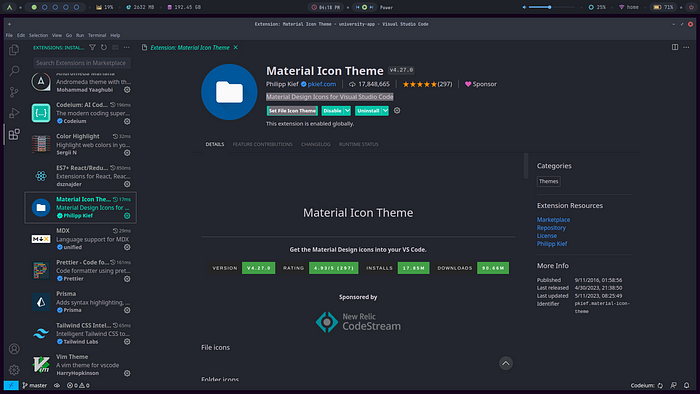Click the clear extensions search results icon
Image resolution: width=700 pixels, height=394 pixels.
(115, 47)
